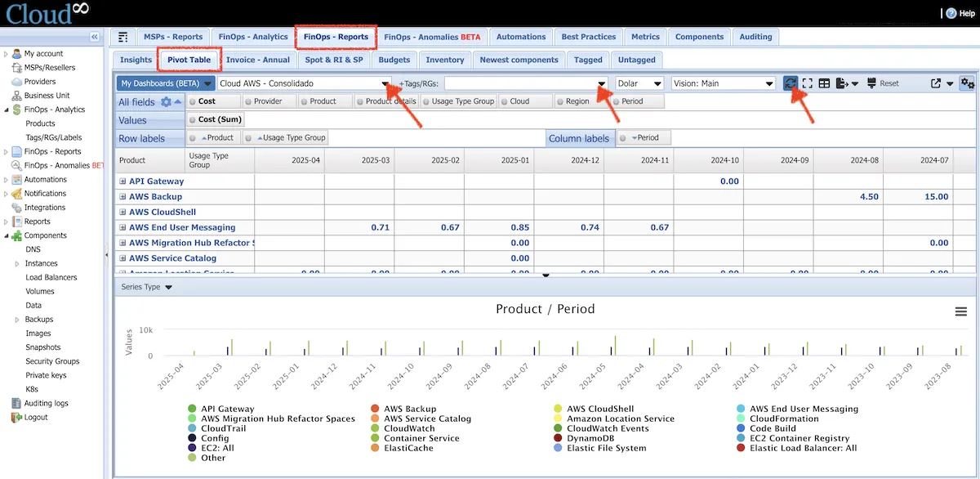Image resolution: width=980 pixels, height=479 pixels.
Task: Open Tags/RGs/Labels in the sidebar
Action: click(54, 137)
